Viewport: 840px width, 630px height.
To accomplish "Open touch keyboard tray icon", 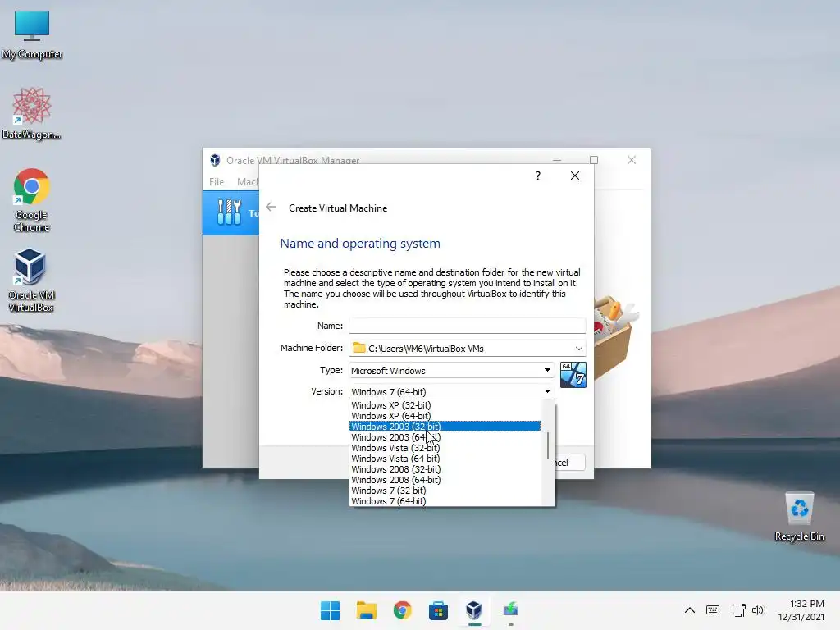I will 713,610.
